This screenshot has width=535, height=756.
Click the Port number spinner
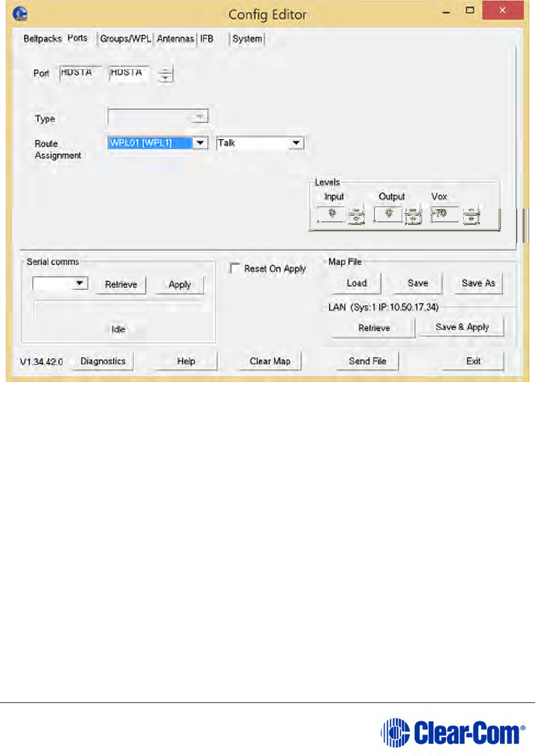point(165,74)
